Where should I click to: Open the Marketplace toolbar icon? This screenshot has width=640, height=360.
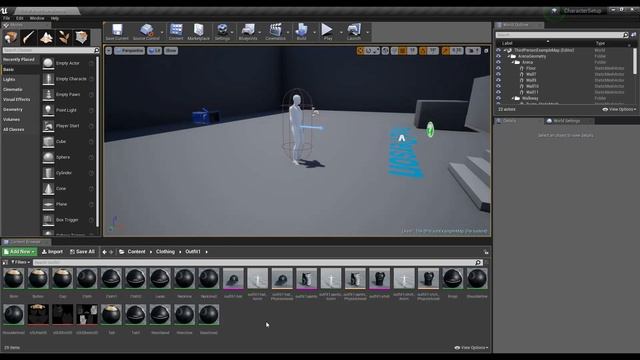[198, 31]
